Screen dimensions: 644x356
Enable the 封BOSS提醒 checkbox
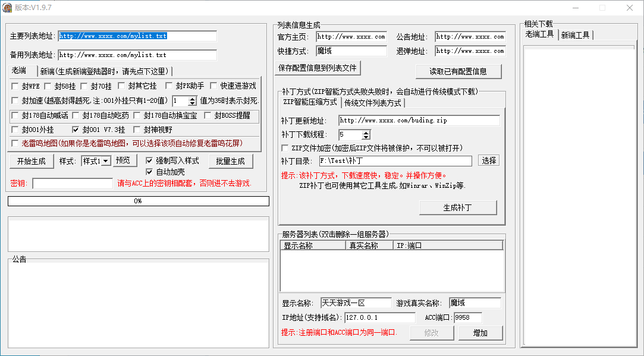click(x=208, y=115)
